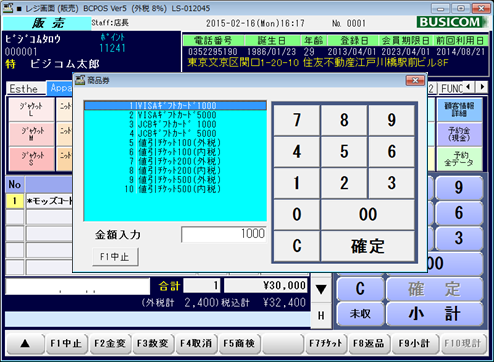Image resolution: width=494 pixels, height=362 pixels.
Task: Click F1中止 in the 商品券 dialog
Action: 115,256
